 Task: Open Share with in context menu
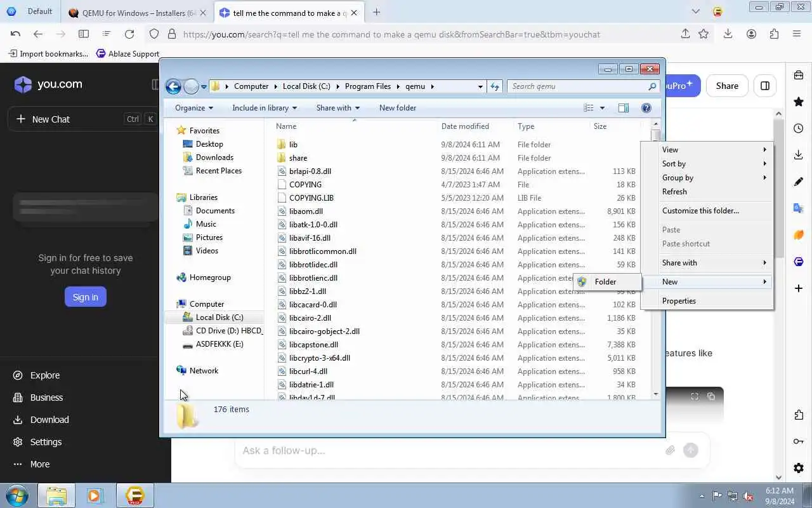tap(707, 263)
